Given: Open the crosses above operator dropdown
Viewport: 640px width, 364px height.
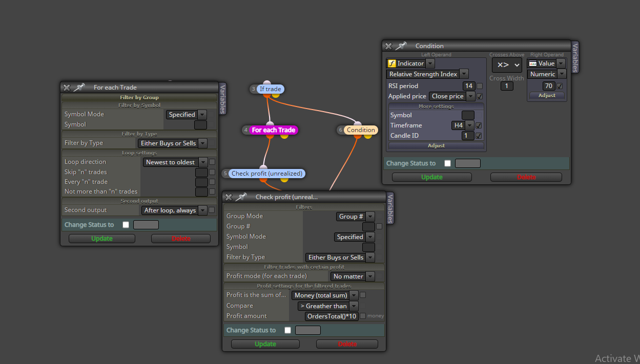Looking at the screenshot, I should (x=507, y=65).
